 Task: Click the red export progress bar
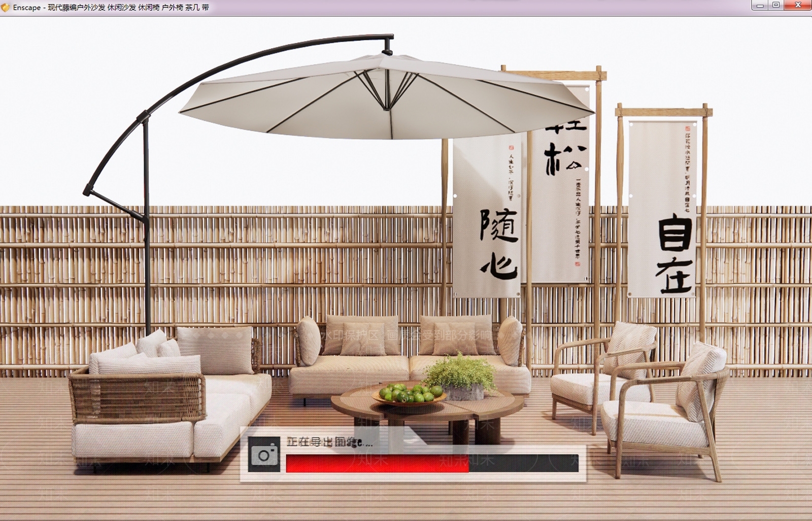pos(432,463)
